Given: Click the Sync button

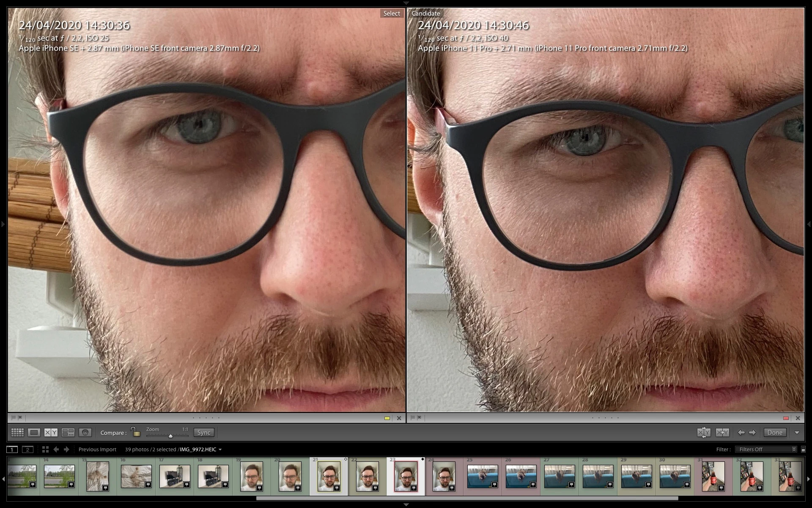Looking at the screenshot, I should click(x=204, y=432).
